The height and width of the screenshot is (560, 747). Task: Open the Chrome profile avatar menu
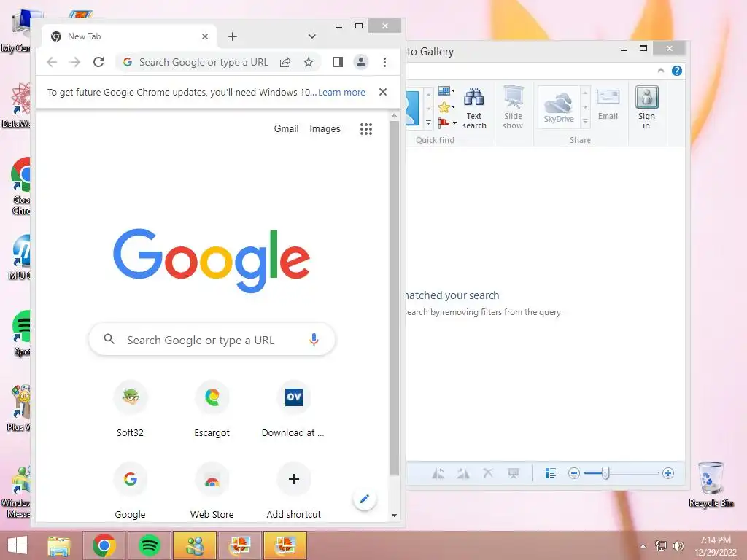pos(361,62)
